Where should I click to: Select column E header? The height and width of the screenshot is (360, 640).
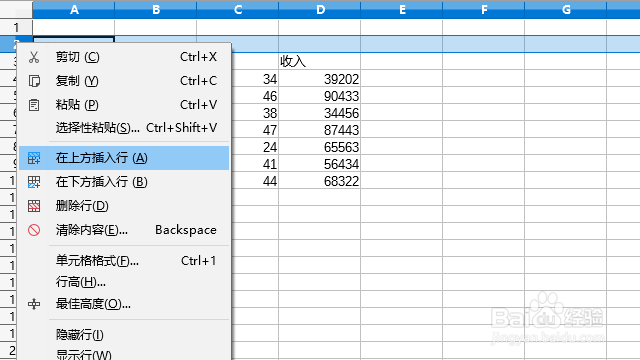(x=402, y=9)
